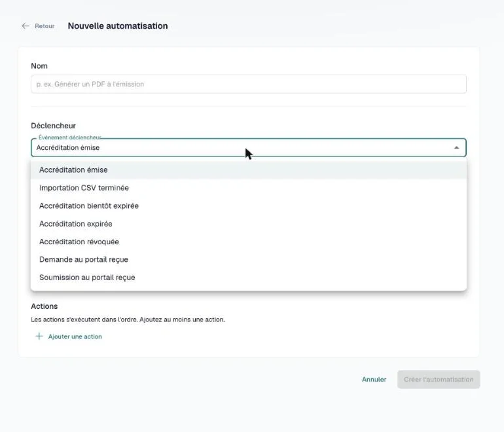Click the plus icon for adding action
Image resolution: width=504 pixels, height=432 pixels.
(x=39, y=336)
